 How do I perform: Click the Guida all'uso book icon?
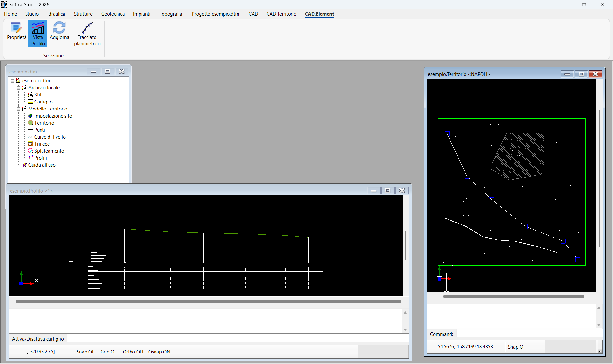point(24,165)
